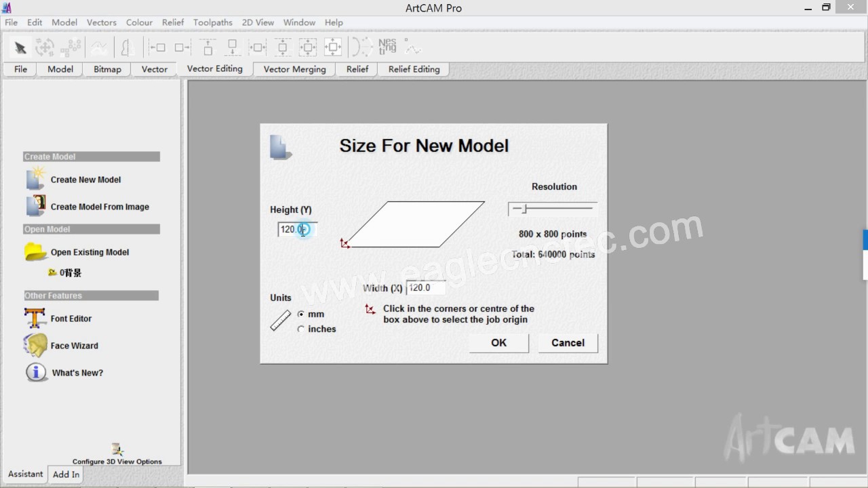Adjust the Resolution slider handle
The height and width of the screenshot is (488, 868).
point(524,208)
